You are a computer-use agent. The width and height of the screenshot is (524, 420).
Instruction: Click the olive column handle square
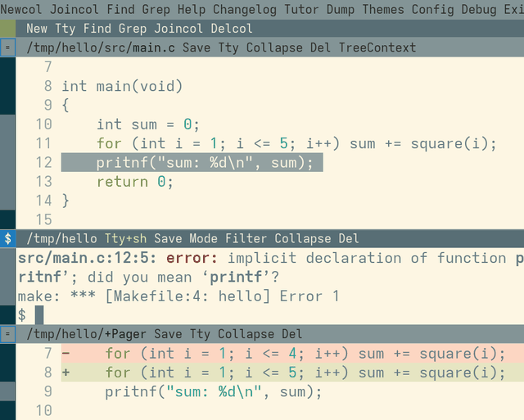click(7, 29)
